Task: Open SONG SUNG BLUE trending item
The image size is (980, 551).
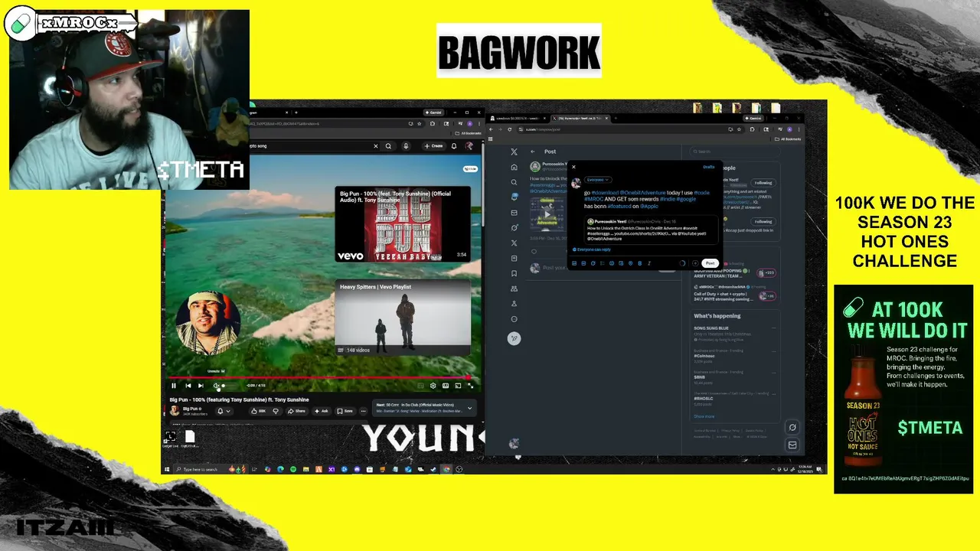Action: pos(711,328)
